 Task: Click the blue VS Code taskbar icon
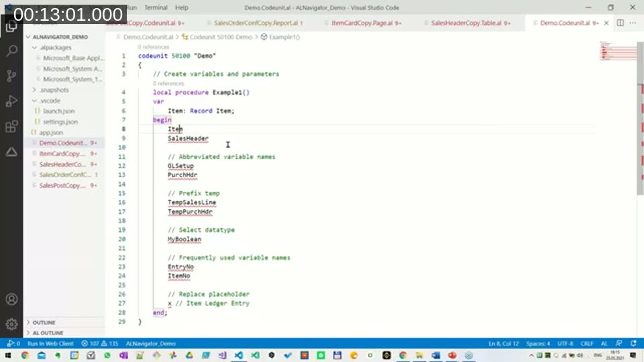(239, 355)
